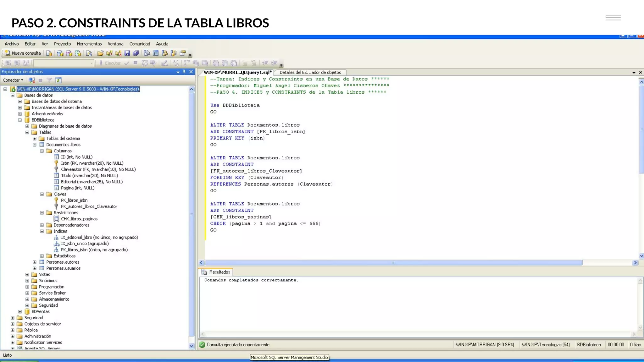This screenshot has height=362, width=644.
Task: Open Template Explorer toolbar icon
Action: pyautogui.click(x=174, y=53)
